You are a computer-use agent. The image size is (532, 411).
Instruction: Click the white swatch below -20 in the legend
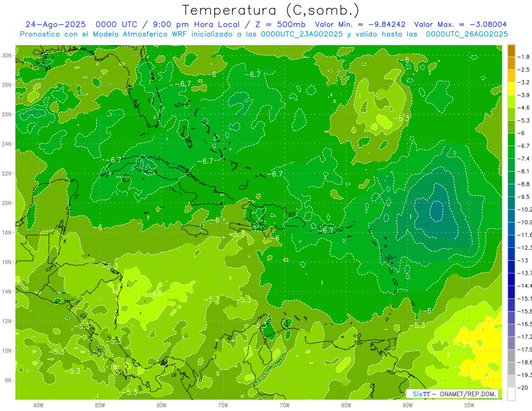click(511, 394)
